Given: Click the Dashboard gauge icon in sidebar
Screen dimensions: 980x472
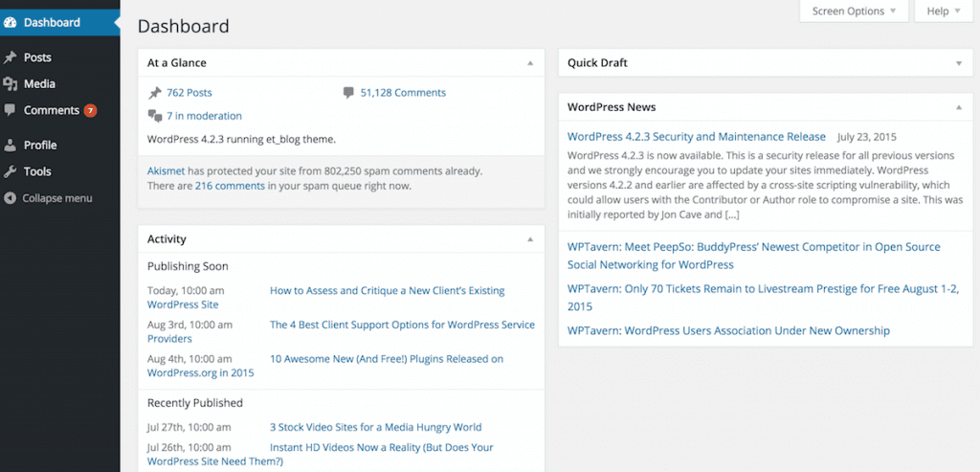Looking at the screenshot, I should point(10,23).
